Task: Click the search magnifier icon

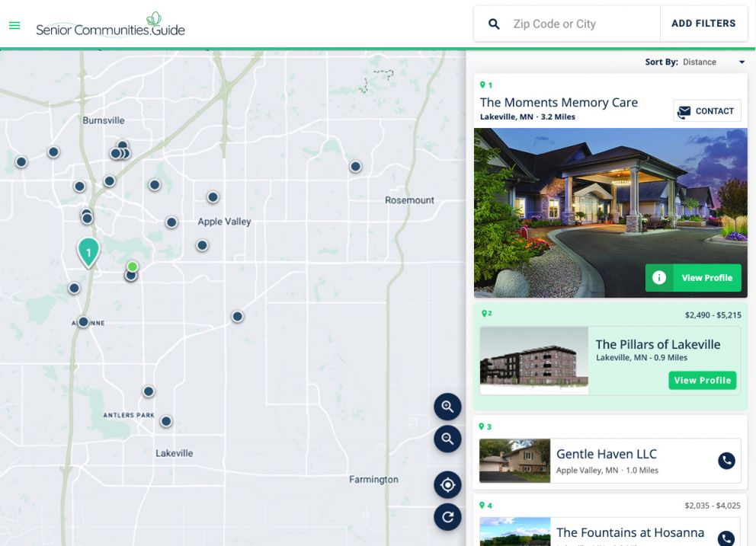Action: point(494,24)
